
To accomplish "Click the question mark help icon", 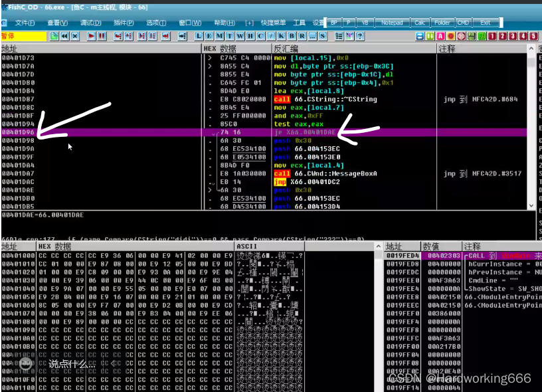I will (x=360, y=37).
